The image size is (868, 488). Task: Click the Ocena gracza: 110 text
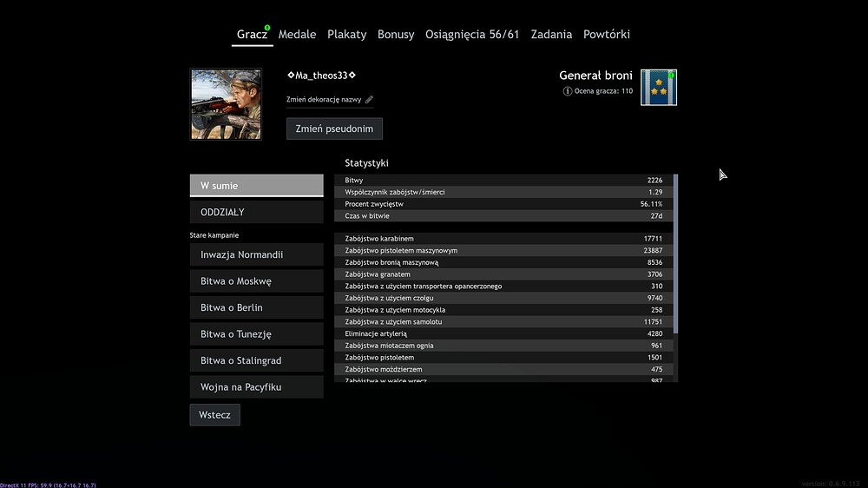coord(603,91)
